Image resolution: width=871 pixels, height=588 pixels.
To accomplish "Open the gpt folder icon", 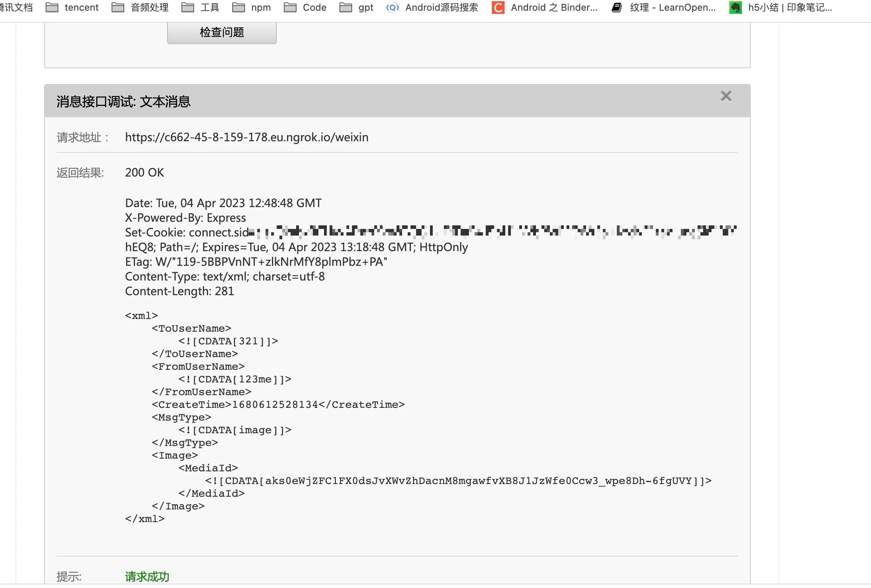I will point(346,8).
